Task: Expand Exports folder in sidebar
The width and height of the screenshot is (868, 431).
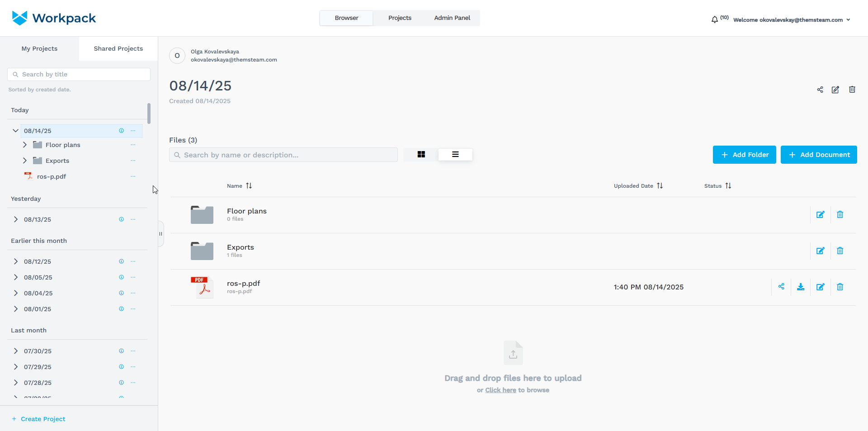Action: [25, 161]
